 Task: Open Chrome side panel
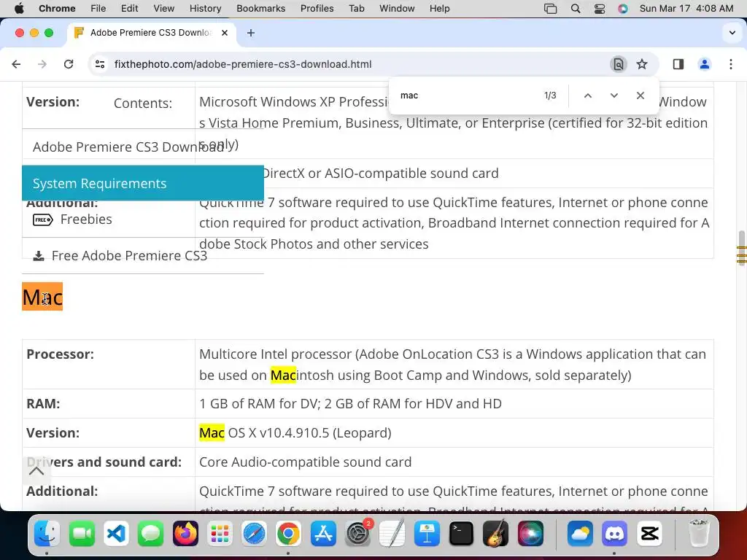[678, 64]
